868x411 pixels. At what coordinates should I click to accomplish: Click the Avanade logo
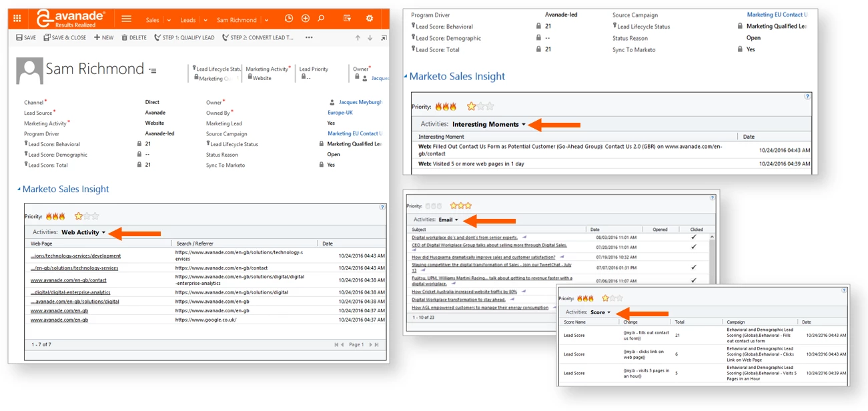(x=71, y=18)
